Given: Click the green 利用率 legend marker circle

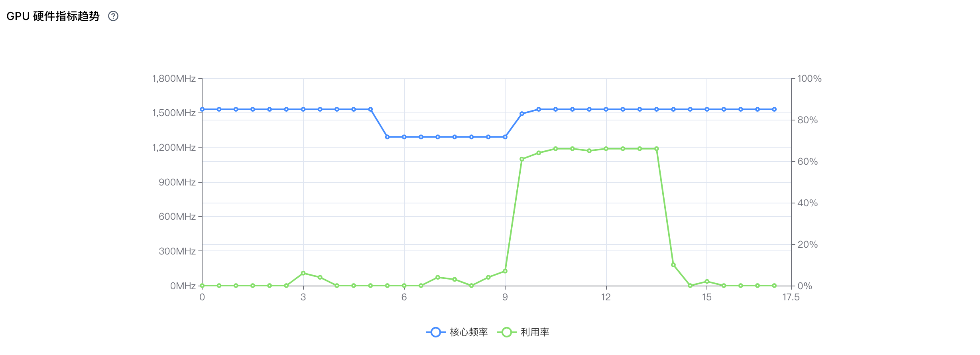Looking at the screenshot, I should click(x=507, y=332).
